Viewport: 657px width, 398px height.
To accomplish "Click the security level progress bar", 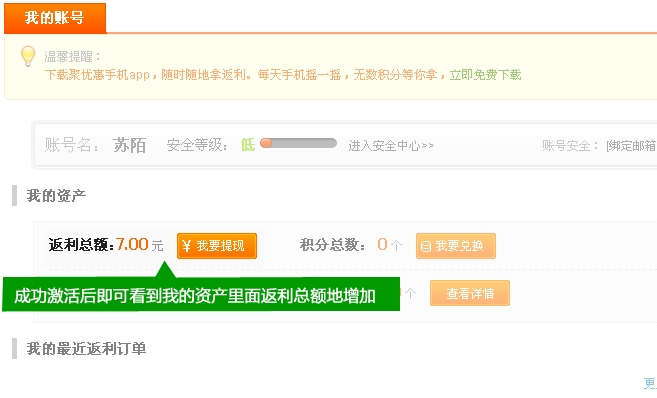I will [298, 143].
